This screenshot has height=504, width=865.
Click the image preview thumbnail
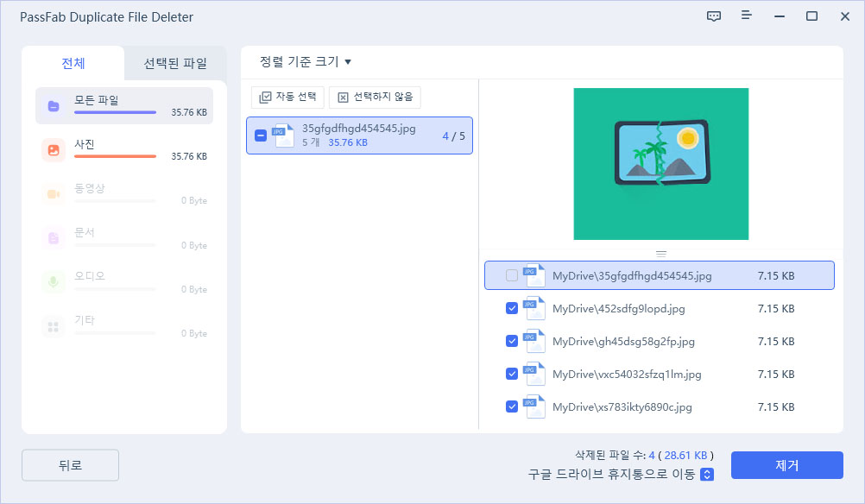click(660, 162)
